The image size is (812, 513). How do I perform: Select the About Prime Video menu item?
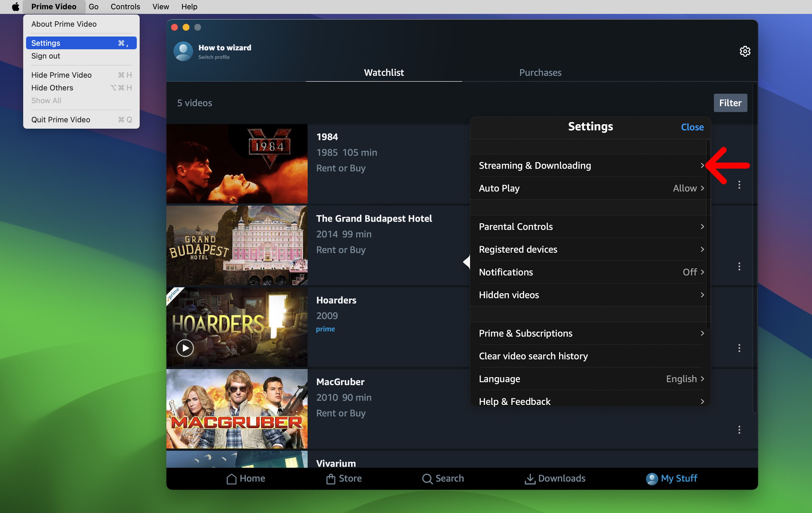pos(63,24)
